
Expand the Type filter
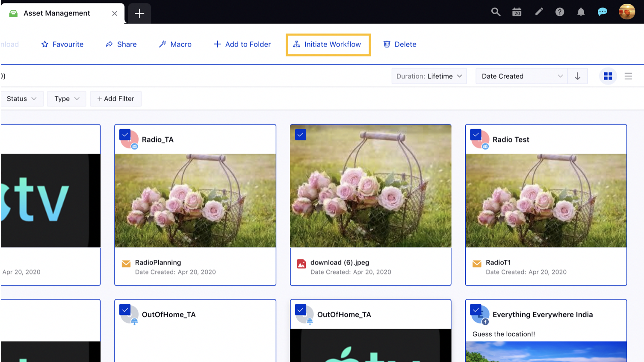pos(67,98)
